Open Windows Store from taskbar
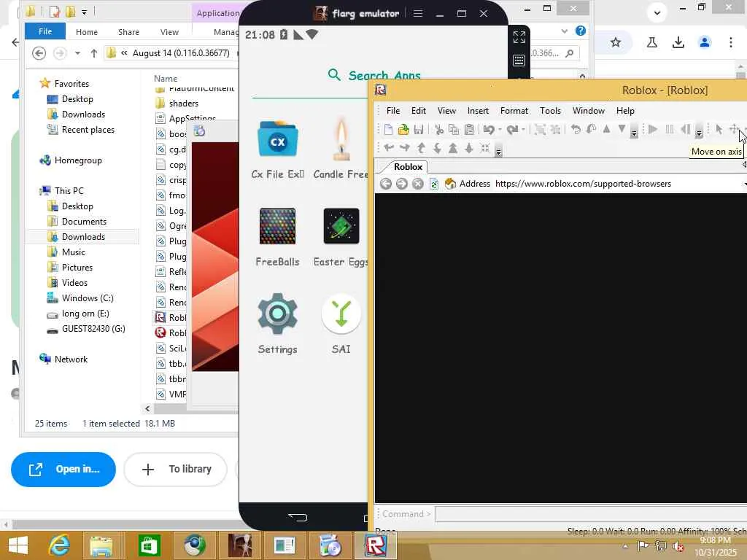The image size is (747, 560). point(149,545)
